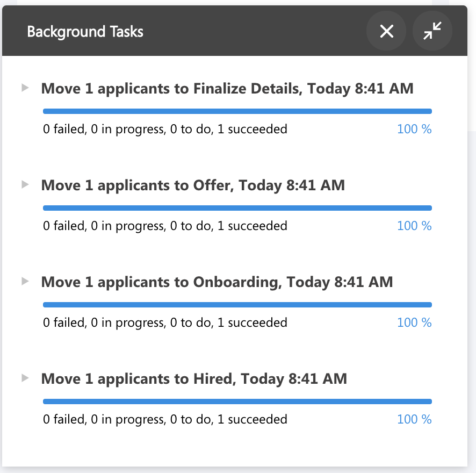The image size is (476, 473).
Task: Expand the Move to Offer task
Action: [25, 184]
